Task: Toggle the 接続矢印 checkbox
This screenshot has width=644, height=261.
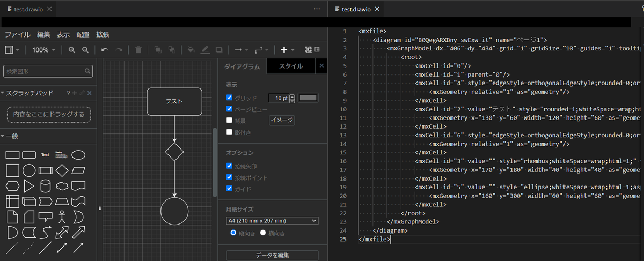Action: 229,166
